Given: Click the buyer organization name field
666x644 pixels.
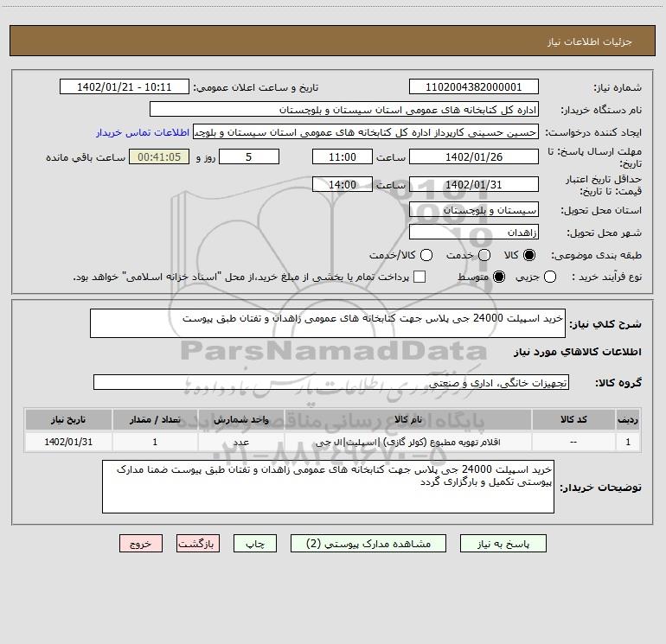Looking at the screenshot, I should tap(344, 110).
